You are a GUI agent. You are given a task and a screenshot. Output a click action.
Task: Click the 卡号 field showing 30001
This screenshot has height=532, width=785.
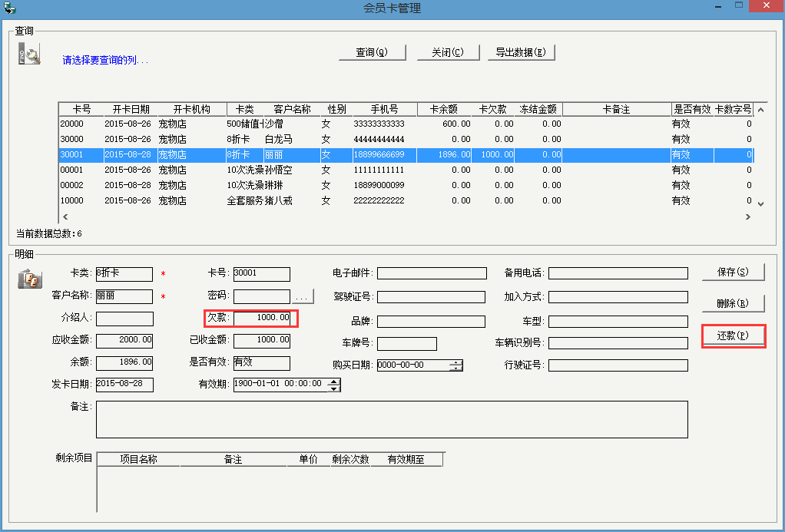[x=262, y=274]
